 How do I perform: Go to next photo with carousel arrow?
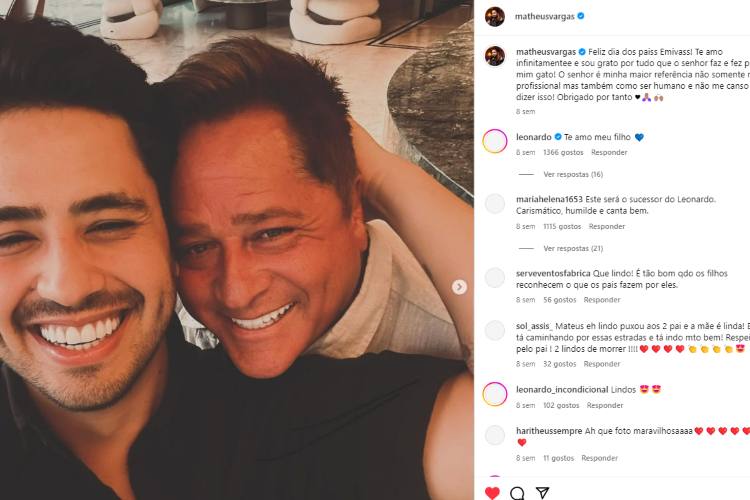[459, 287]
